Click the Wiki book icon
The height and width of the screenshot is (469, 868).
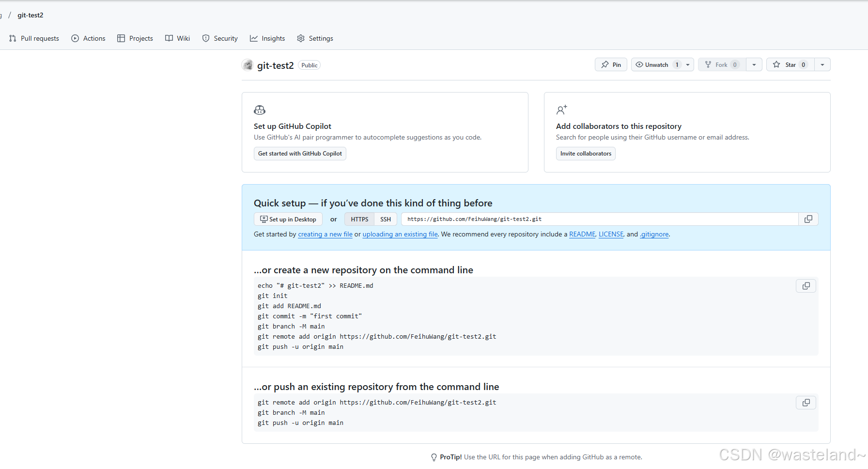[x=169, y=38]
